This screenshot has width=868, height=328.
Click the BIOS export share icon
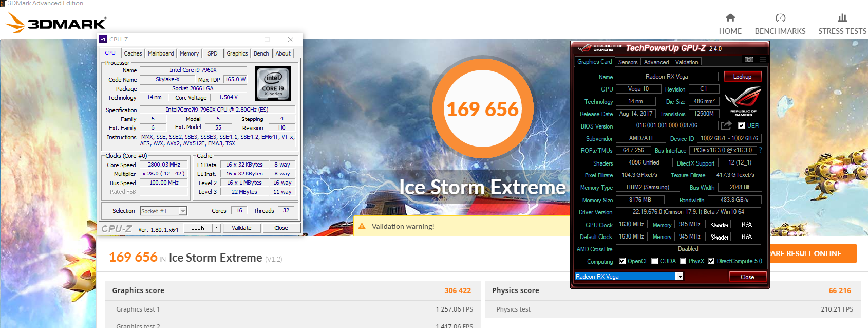[x=726, y=125]
